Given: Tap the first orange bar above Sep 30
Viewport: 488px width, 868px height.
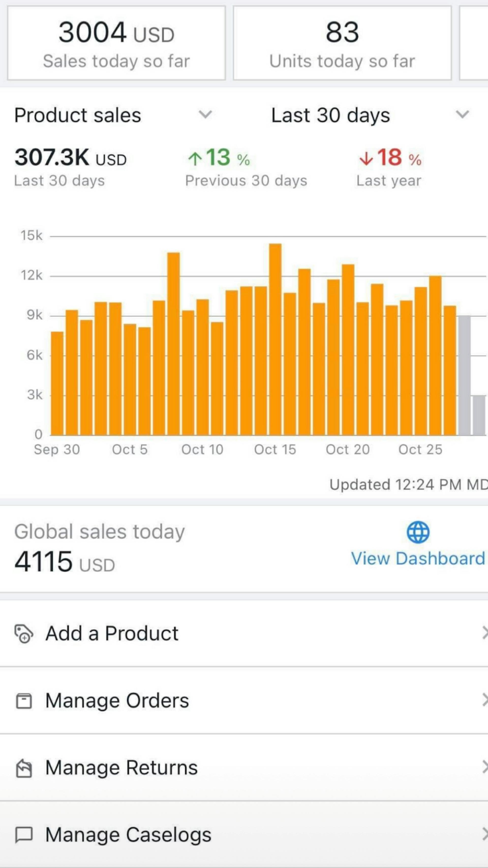Looking at the screenshot, I should pos(57,384).
